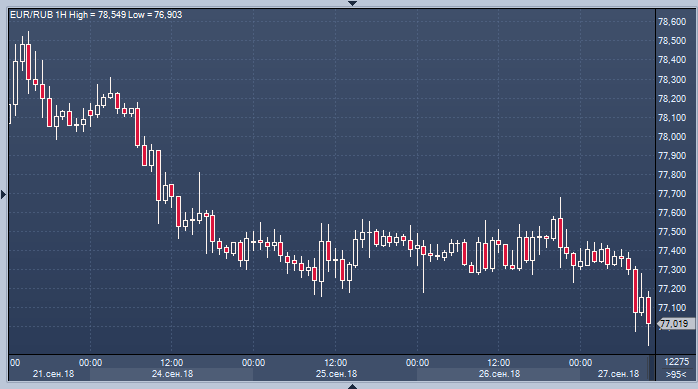Select the 24.сен.18 date label
The height and width of the screenshot is (389, 698).
click(172, 374)
